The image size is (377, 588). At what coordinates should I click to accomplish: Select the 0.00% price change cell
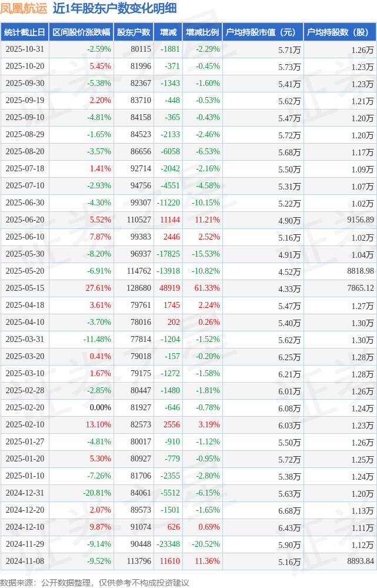click(x=100, y=408)
